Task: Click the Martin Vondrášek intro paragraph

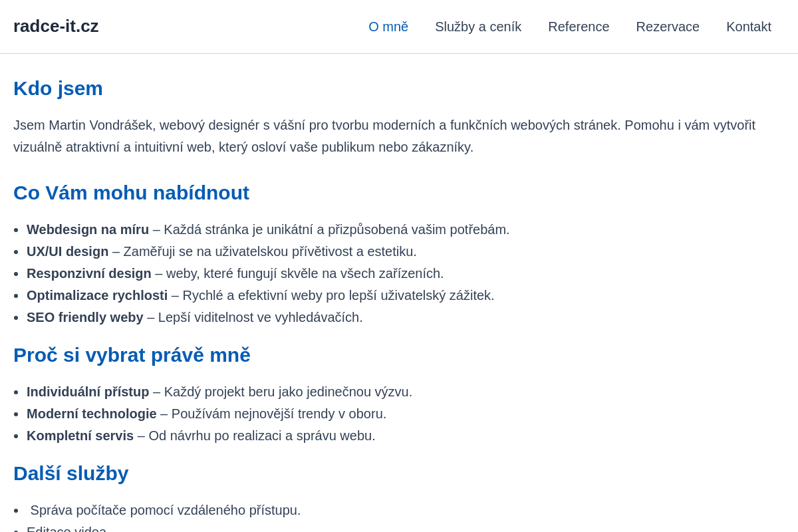Action: click(384, 136)
